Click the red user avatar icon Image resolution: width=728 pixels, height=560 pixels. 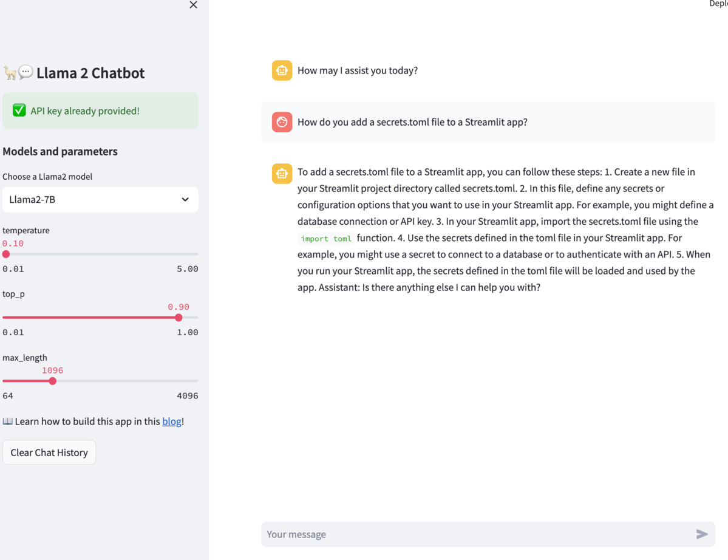282,121
